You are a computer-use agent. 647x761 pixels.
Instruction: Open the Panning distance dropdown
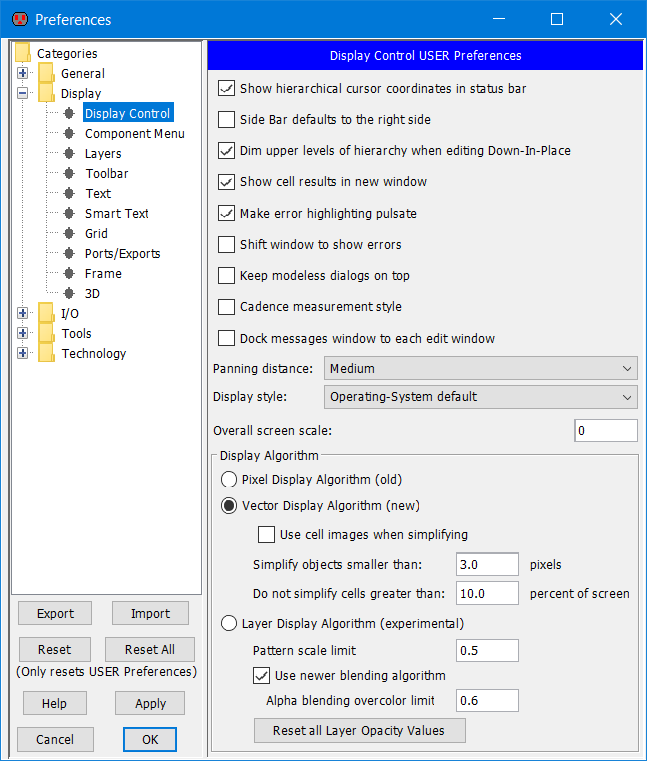480,368
